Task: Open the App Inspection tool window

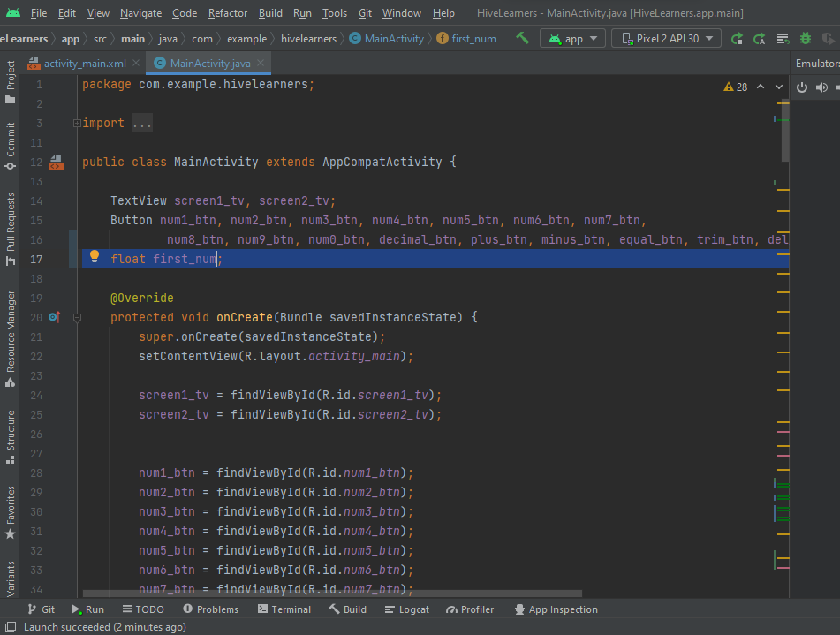Action: point(556,609)
